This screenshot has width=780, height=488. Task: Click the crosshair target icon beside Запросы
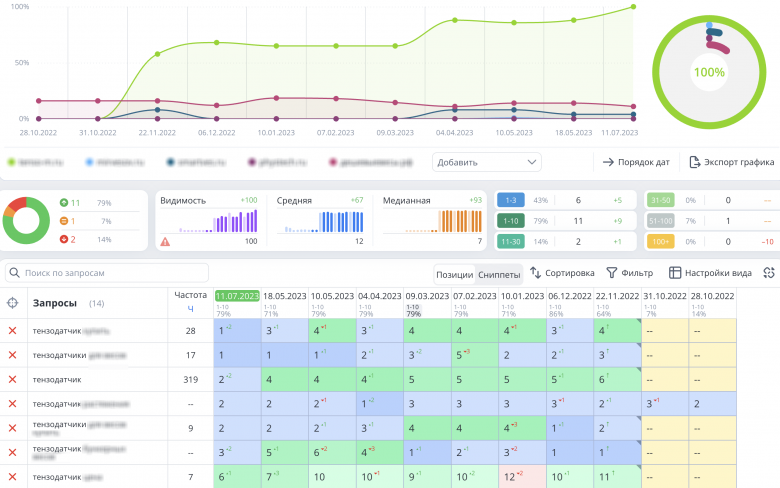pos(12,302)
